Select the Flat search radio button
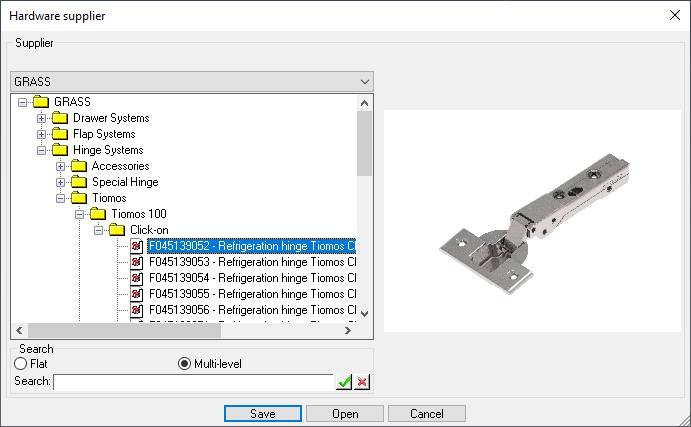This screenshot has width=691, height=427. [21, 364]
